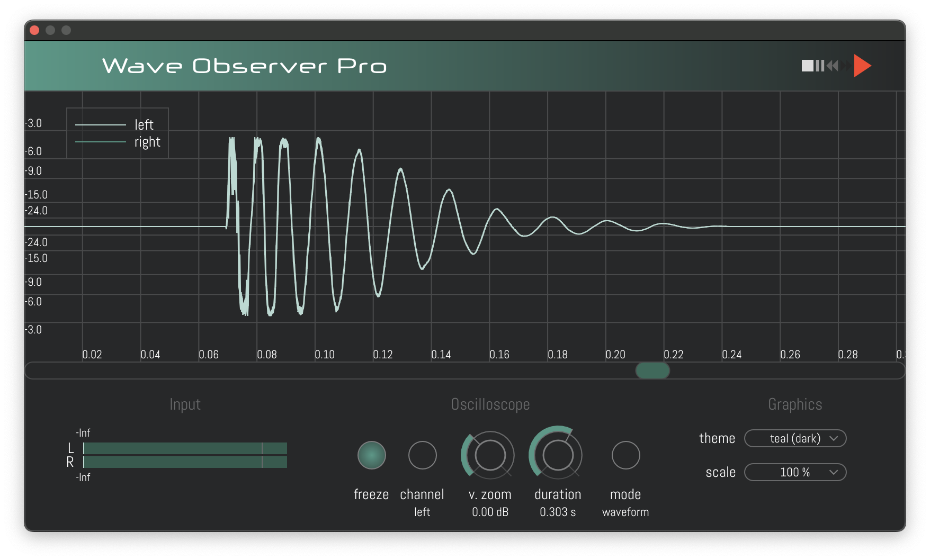
Task: Click the -Inf label above the L meter
Action: [x=83, y=433]
